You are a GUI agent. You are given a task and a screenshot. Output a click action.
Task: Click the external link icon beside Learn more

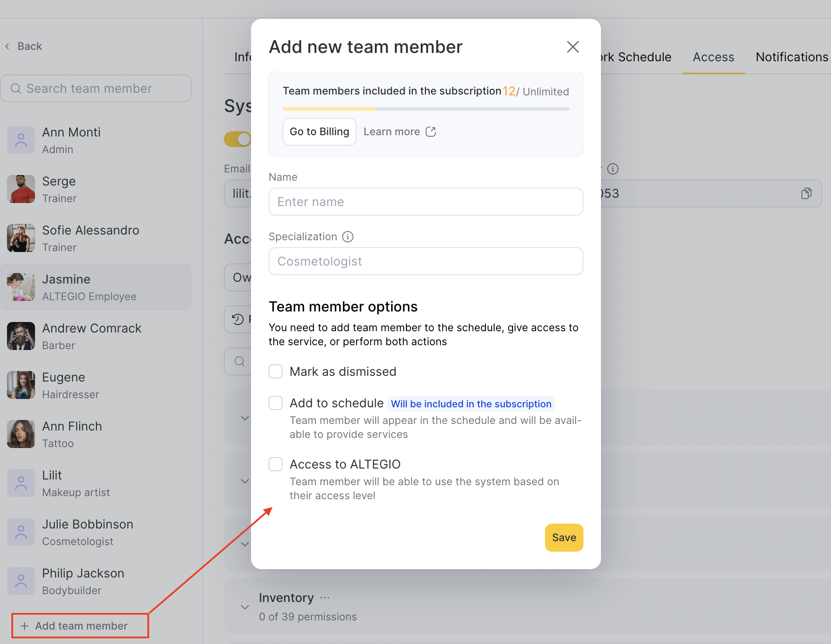pyautogui.click(x=431, y=132)
